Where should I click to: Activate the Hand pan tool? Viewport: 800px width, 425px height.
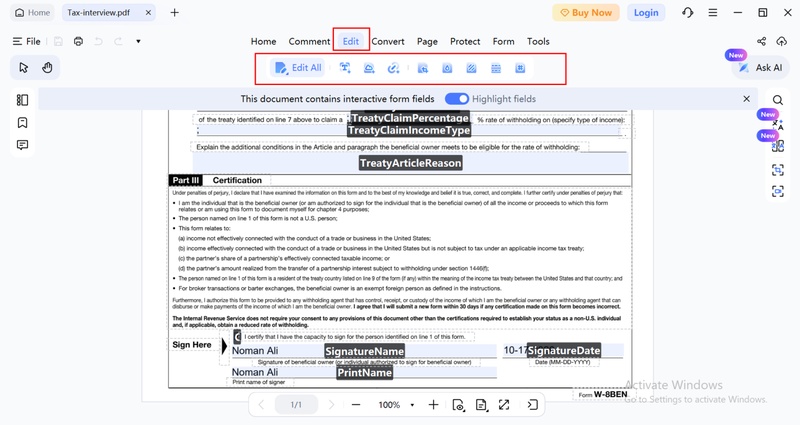(47, 67)
